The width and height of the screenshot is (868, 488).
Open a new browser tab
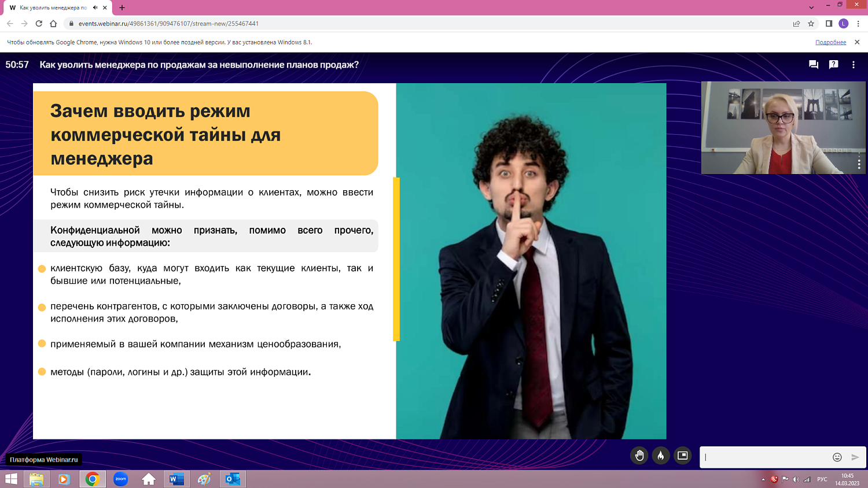click(x=122, y=8)
